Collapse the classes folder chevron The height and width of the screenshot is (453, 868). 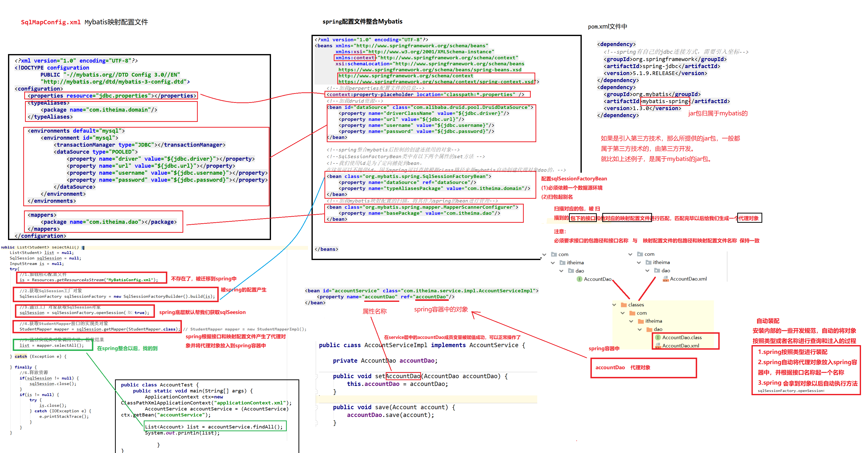[x=614, y=305]
